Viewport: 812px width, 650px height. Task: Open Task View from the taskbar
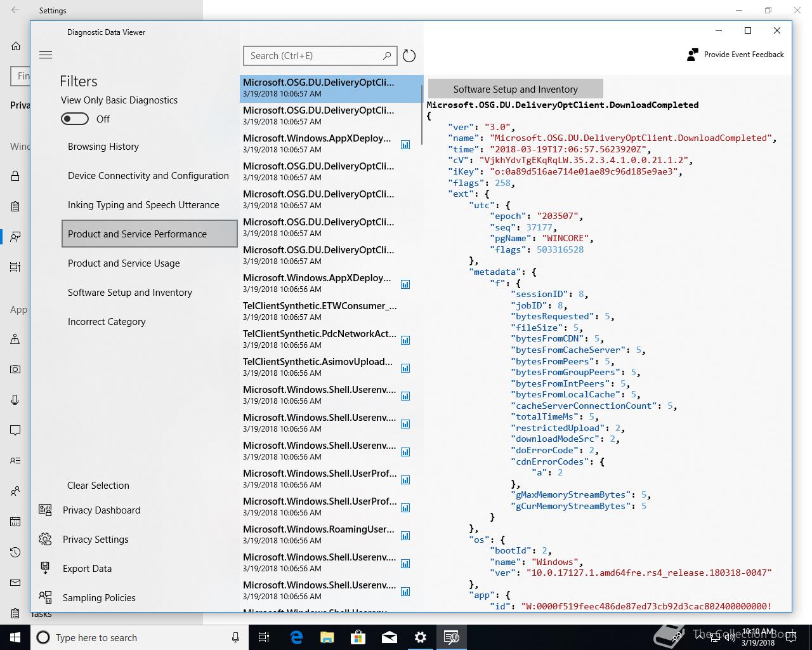tap(264, 637)
